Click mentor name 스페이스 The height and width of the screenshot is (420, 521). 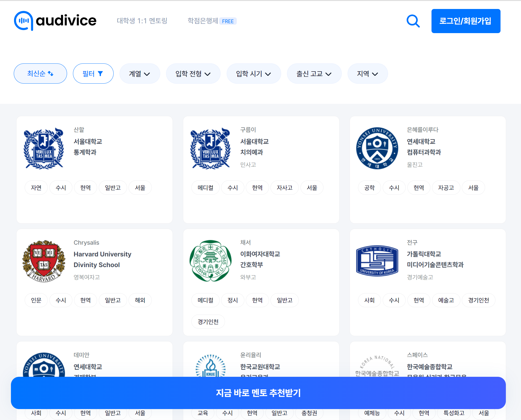[x=417, y=355]
